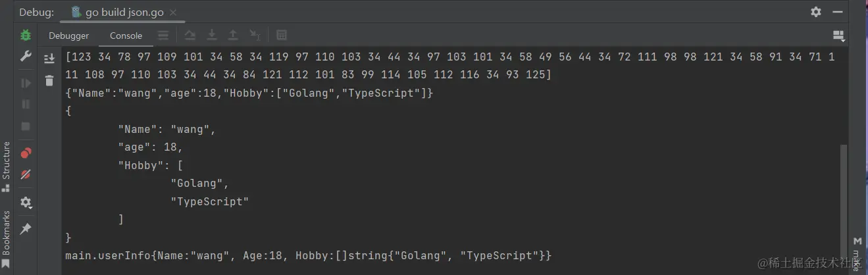Viewport: 868px width, 275px height.
Task: Click the Step Over arrow icon
Action: coord(190,36)
